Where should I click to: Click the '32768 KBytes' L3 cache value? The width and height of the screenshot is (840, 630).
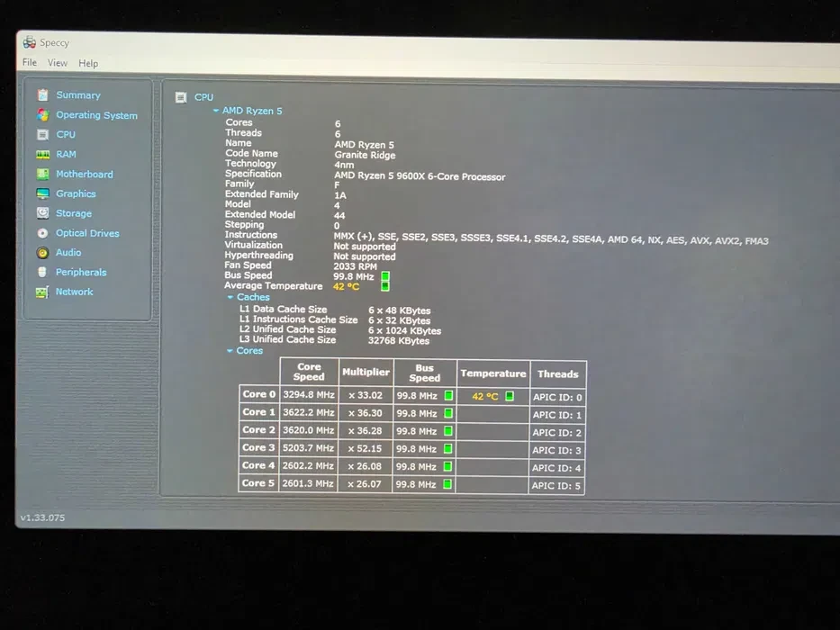point(399,341)
